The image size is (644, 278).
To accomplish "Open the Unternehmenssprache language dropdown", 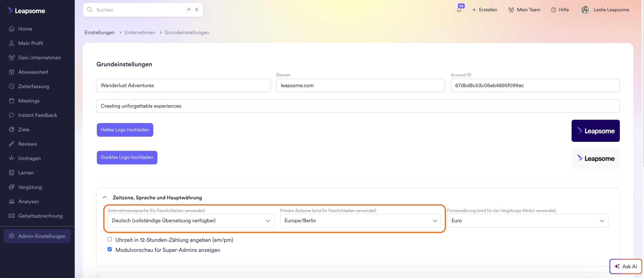I will (x=191, y=221).
